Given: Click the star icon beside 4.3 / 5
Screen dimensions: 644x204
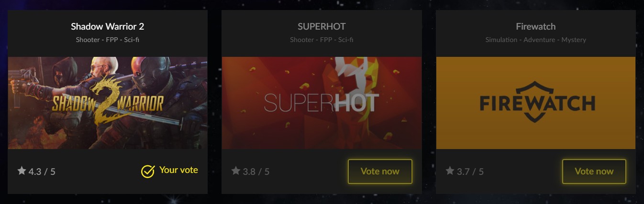Looking at the screenshot, I should click(22, 171).
